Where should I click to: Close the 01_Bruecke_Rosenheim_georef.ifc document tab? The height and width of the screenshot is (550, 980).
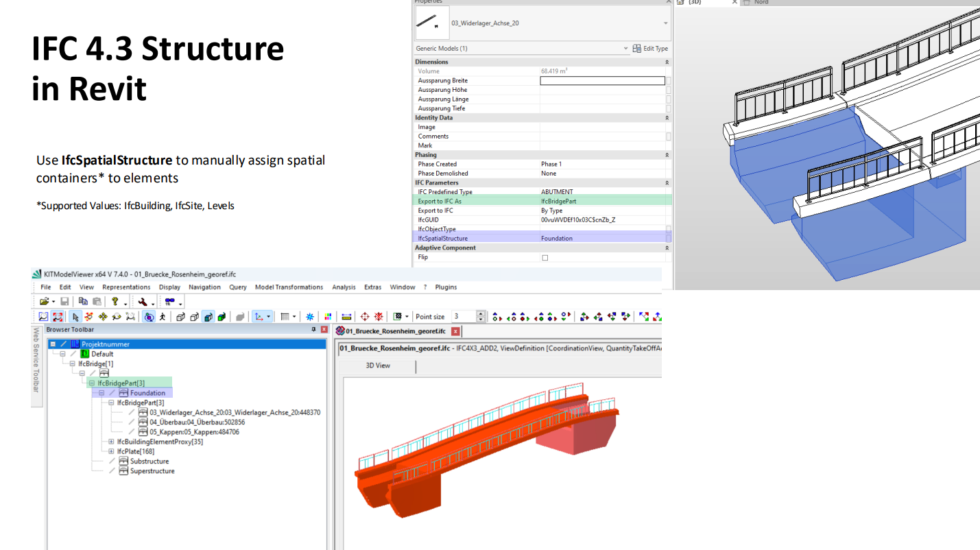[455, 332]
